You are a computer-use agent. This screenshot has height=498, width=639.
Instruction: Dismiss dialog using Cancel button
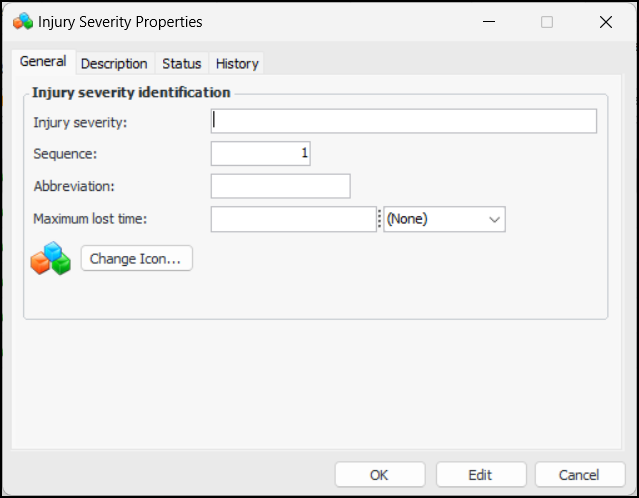tap(580, 475)
